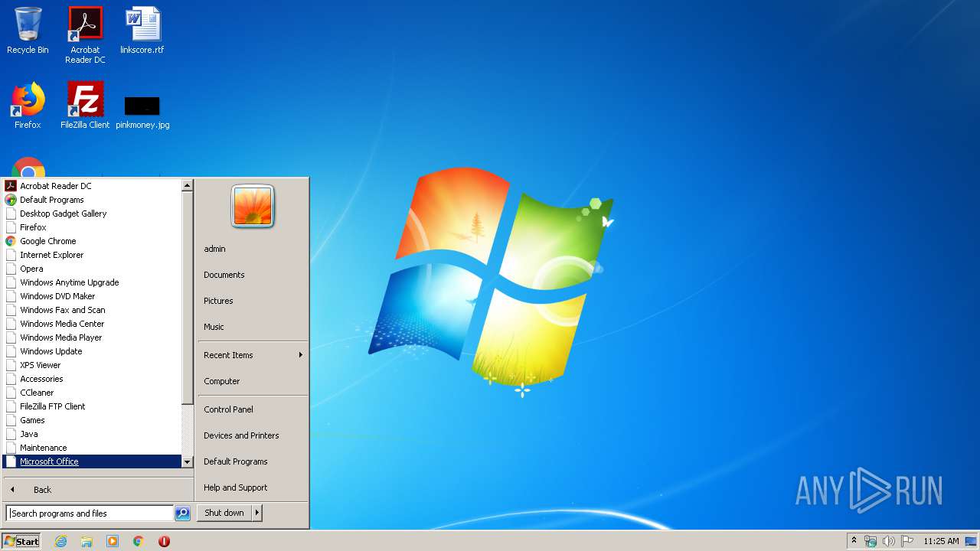Click the red Opera icon in taskbar

coord(164,541)
